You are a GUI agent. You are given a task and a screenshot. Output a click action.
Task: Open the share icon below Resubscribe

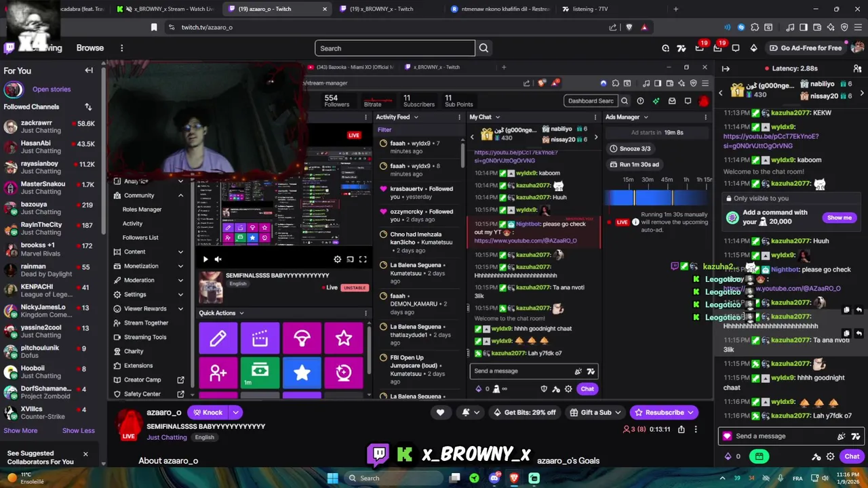682,429
